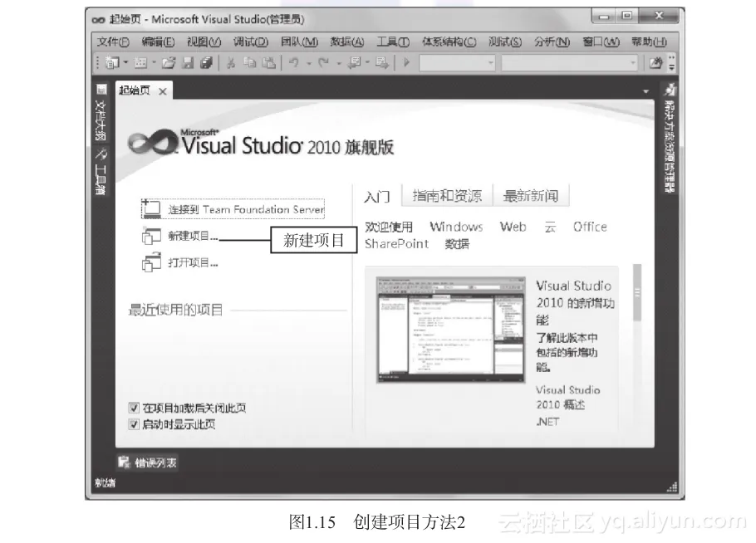The height and width of the screenshot is (543, 756).
Task: Expand the Add New Item dropdown arrow
Action: (x=154, y=62)
